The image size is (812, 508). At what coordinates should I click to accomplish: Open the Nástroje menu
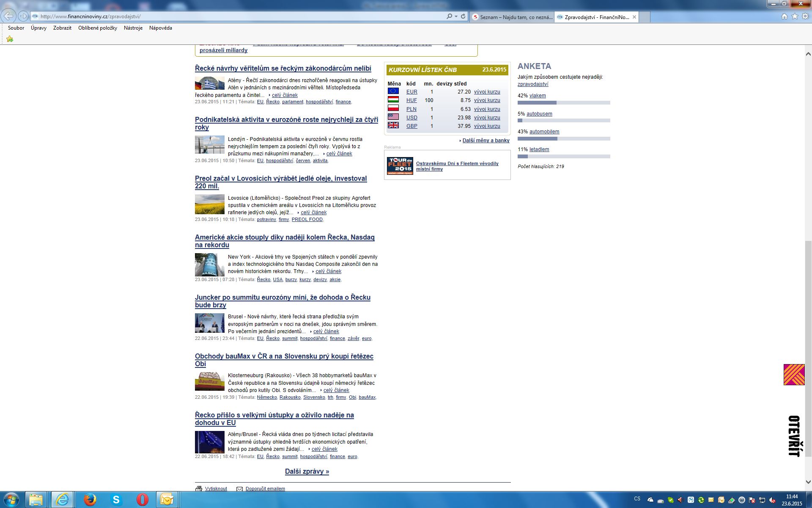133,28
